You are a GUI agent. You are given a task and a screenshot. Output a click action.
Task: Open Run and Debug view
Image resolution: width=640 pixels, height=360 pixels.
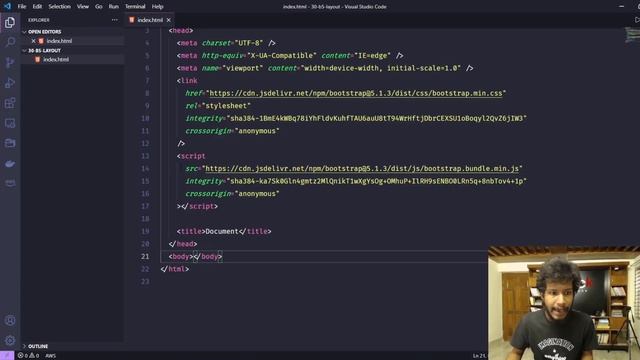pos(10,82)
